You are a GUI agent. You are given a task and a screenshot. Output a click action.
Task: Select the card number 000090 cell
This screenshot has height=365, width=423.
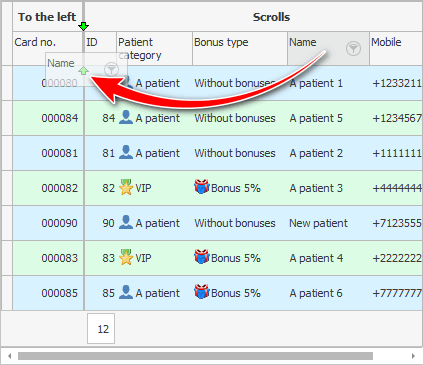[x=48, y=223]
